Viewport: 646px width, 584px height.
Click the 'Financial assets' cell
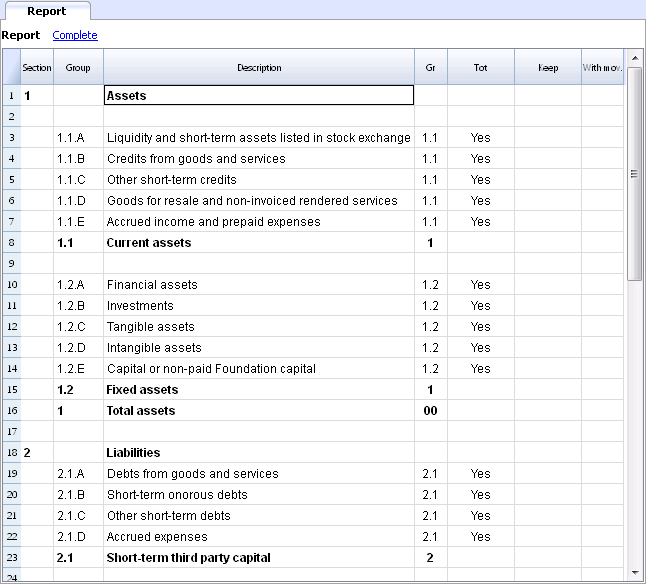coord(259,285)
